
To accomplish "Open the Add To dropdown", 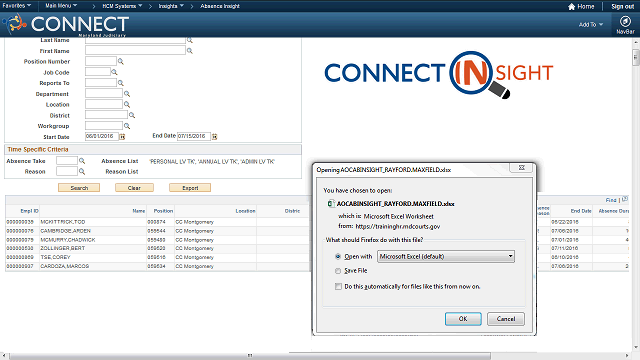I will tap(591, 24).
